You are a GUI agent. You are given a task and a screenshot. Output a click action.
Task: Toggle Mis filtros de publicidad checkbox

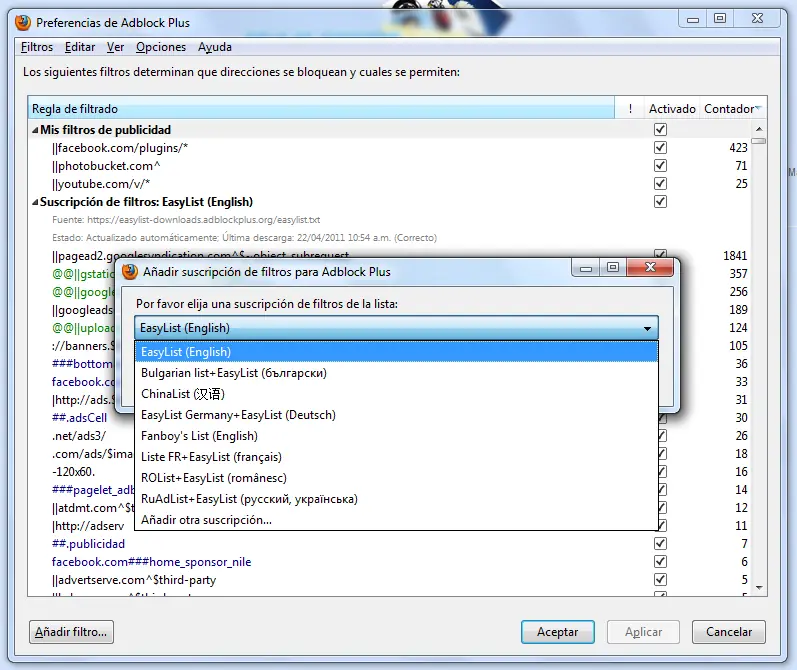pyautogui.click(x=660, y=130)
